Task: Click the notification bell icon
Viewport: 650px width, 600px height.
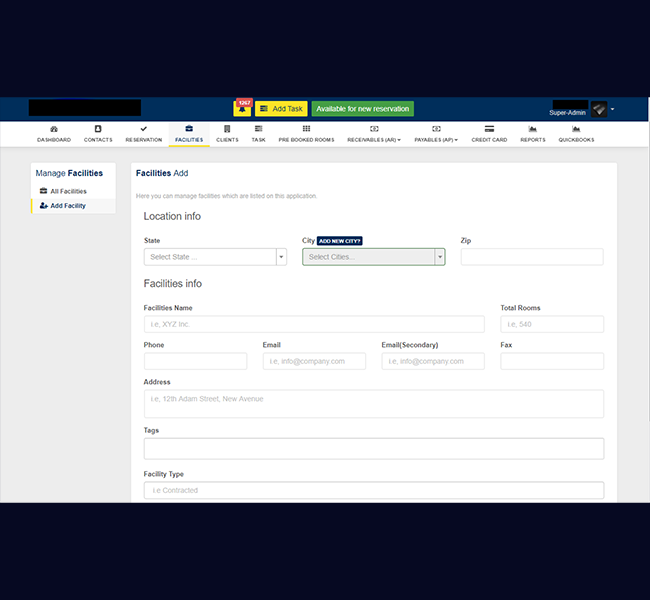Action: pos(241,109)
